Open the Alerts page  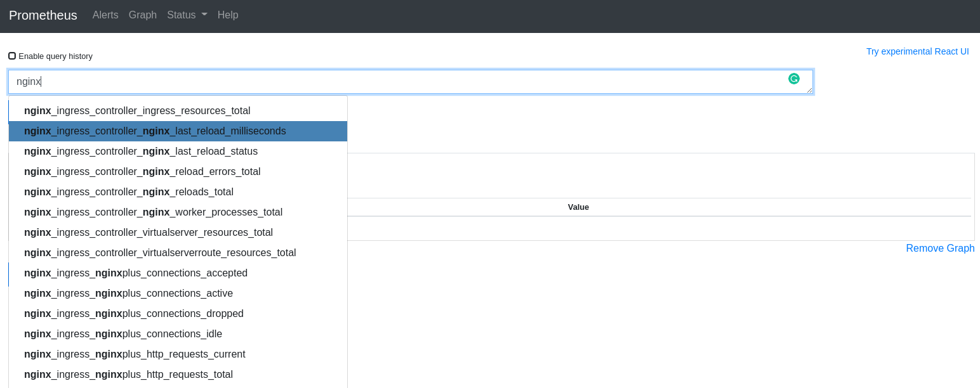pyautogui.click(x=105, y=15)
